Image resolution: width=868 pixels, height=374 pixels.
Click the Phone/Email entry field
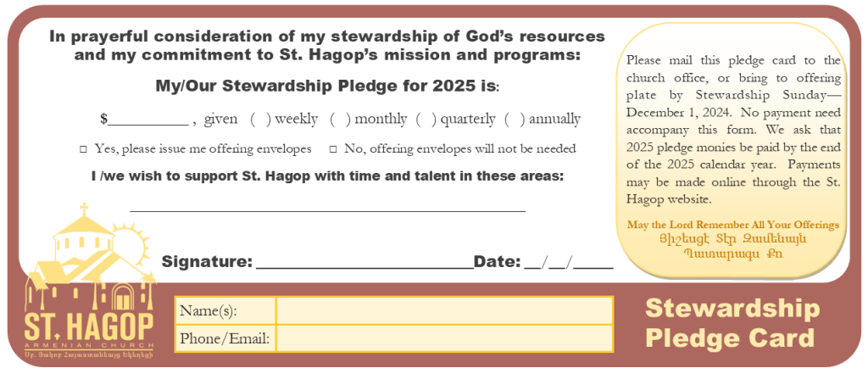(x=443, y=338)
